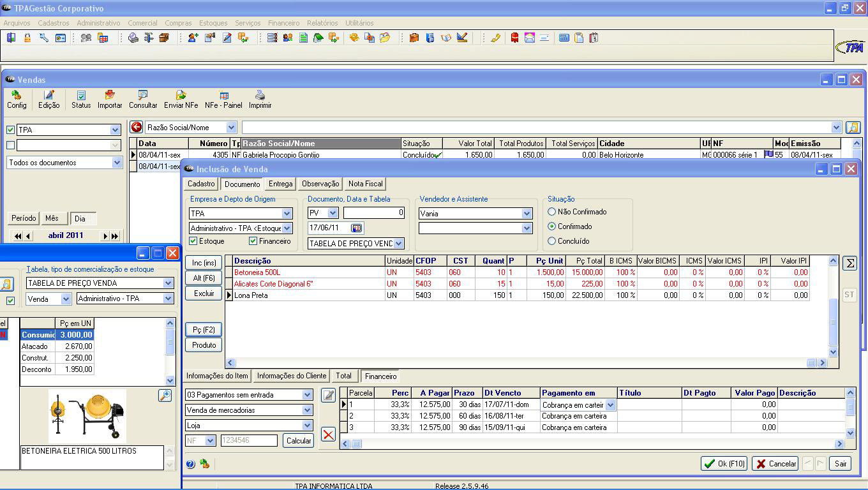Open the Edição tool in Vendas
This screenshot has height=490, width=868.
click(49, 95)
